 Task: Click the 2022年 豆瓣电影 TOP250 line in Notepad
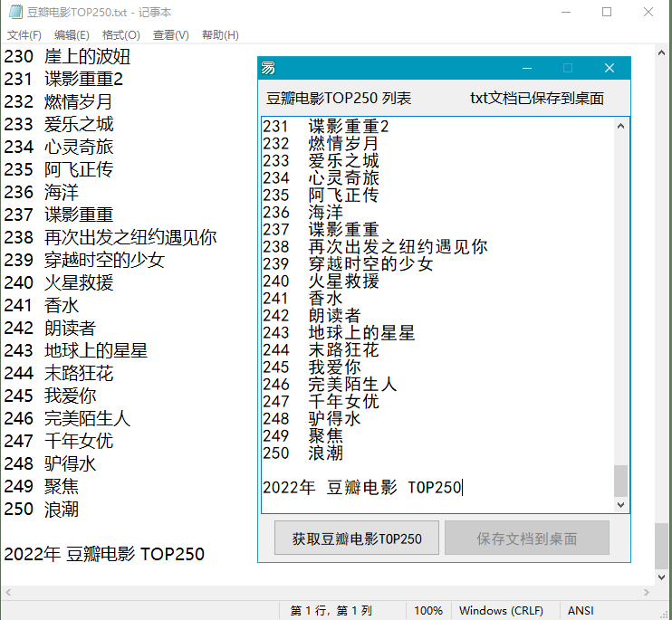(104, 555)
